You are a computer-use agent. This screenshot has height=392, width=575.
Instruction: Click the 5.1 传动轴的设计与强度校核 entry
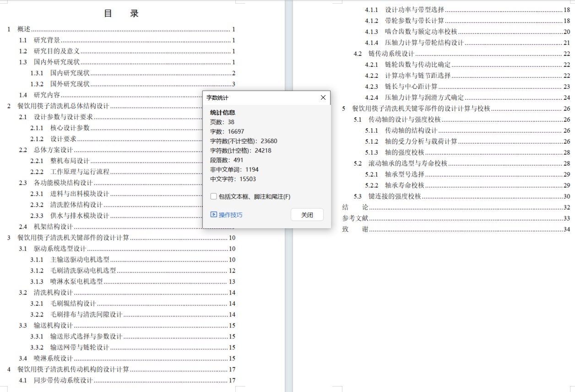click(x=462, y=120)
